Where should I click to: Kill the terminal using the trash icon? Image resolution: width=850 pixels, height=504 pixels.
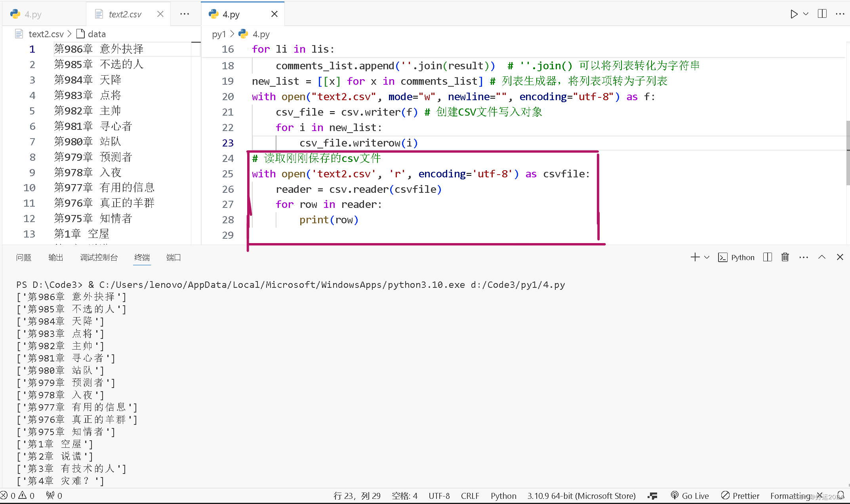(x=785, y=257)
